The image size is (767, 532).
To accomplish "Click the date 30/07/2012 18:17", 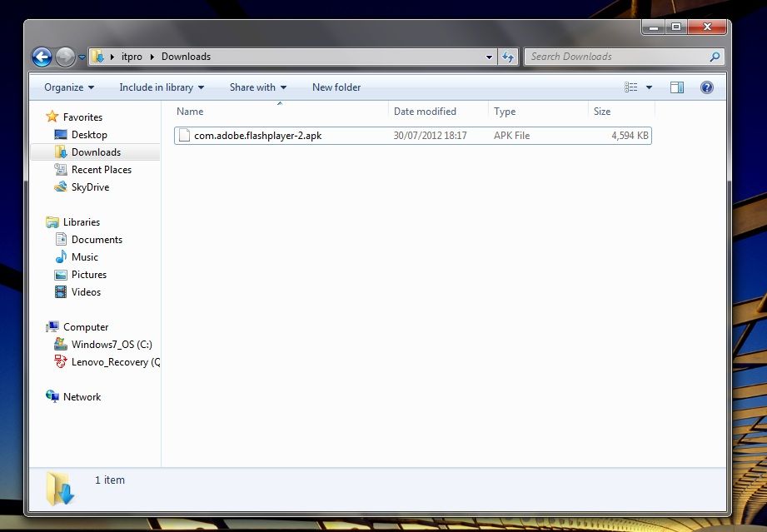I will [430, 136].
